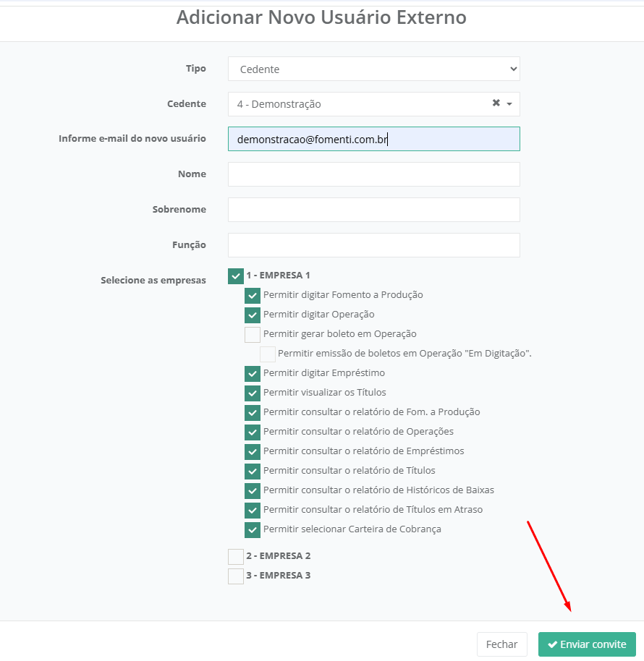Disable 'Permitir digitar Fomento a Produção'
The width and height of the screenshot is (644, 661).
pos(253,295)
